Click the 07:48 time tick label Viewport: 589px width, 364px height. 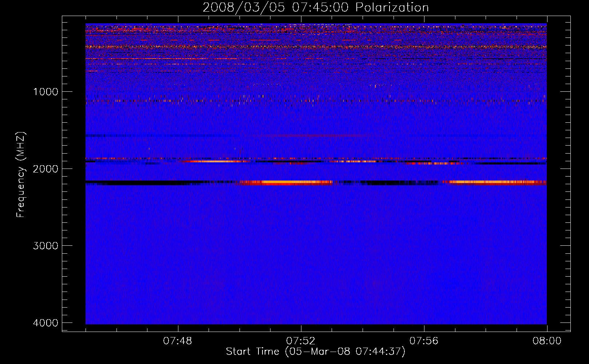(x=178, y=341)
